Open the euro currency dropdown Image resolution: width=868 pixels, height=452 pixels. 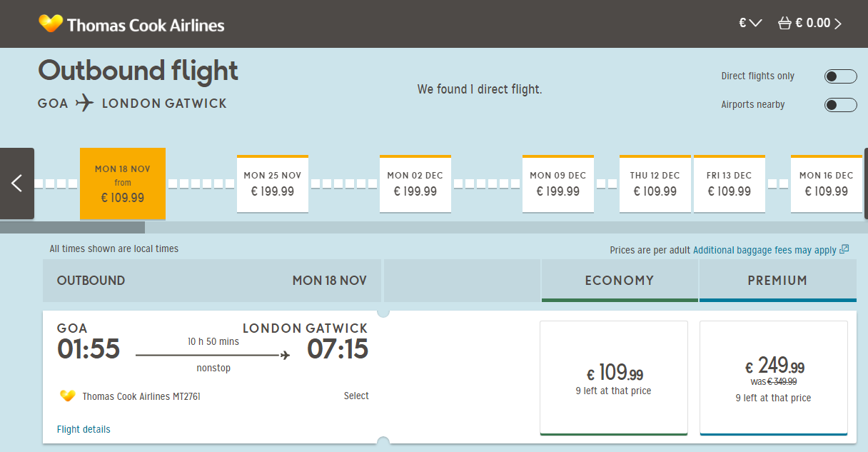[x=750, y=23]
